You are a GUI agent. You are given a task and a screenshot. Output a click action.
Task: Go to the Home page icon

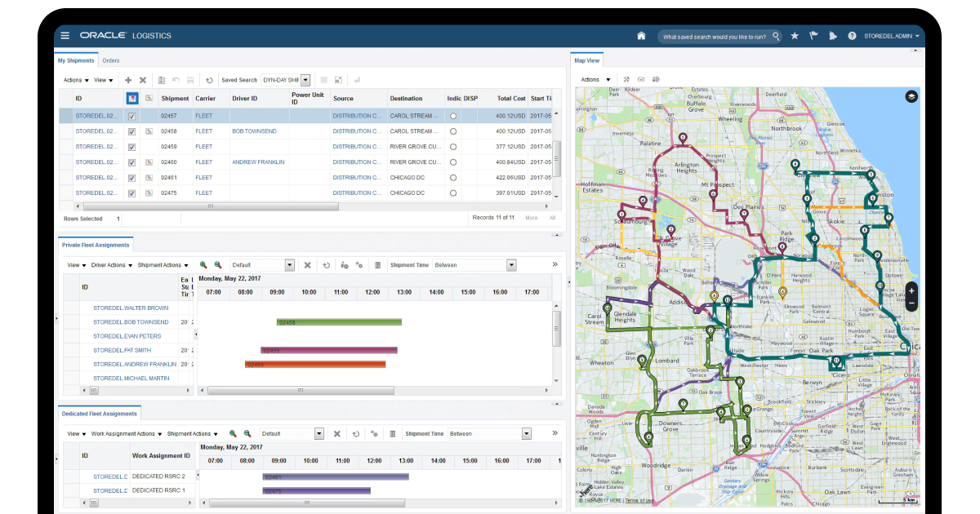click(641, 36)
